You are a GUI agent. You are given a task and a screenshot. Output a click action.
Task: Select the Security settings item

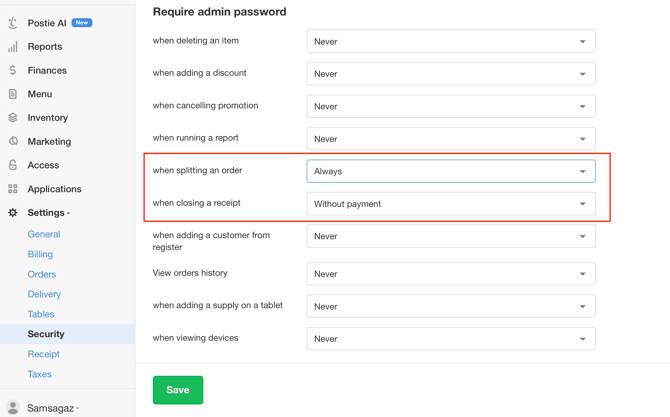68,334
